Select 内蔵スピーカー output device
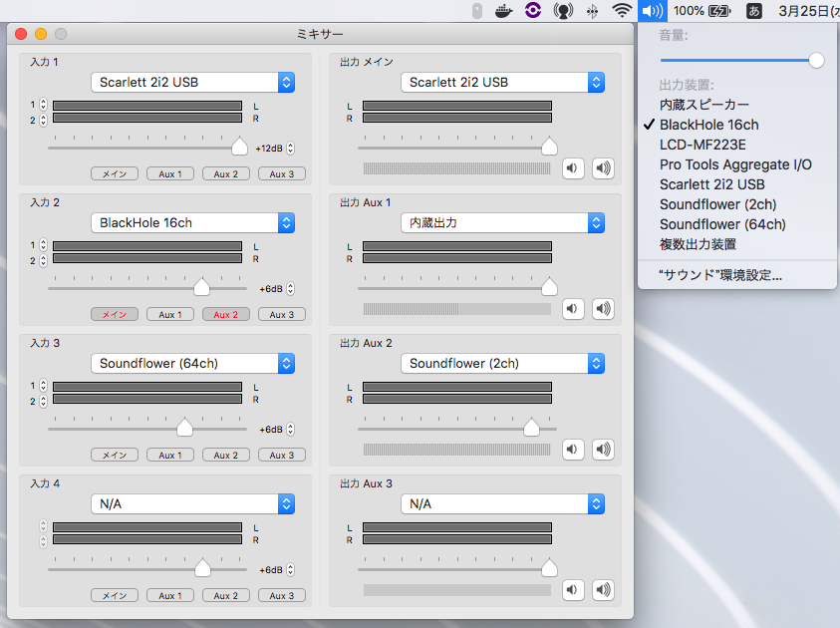 pos(737,105)
